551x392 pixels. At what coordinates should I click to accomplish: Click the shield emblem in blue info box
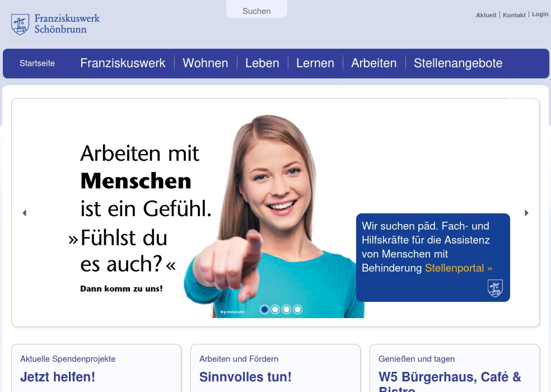(495, 288)
